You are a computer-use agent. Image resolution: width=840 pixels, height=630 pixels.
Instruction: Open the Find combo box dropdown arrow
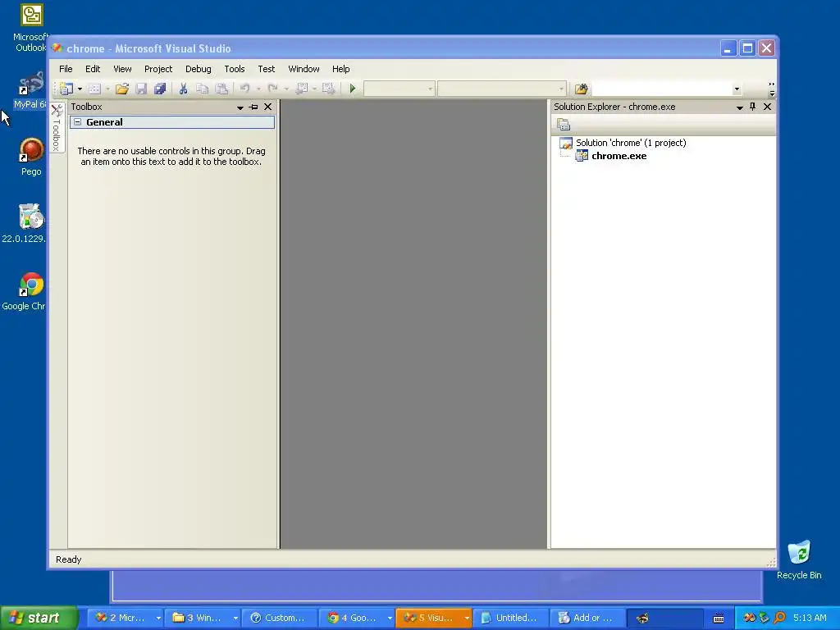pos(737,89)
